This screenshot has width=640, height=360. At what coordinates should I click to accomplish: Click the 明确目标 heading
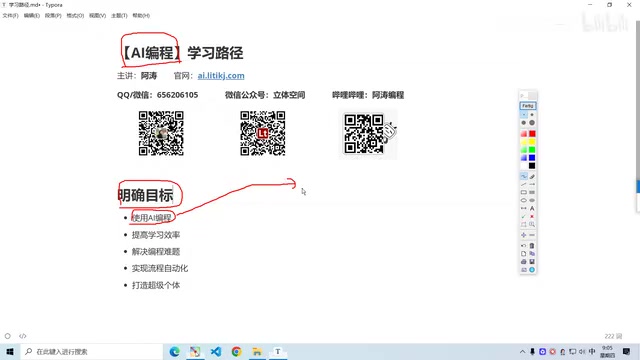click(145, 195)
